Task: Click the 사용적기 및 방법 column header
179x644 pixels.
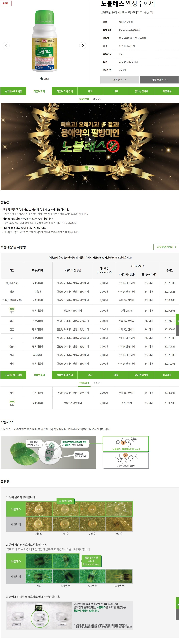Action: pos(73,270)
